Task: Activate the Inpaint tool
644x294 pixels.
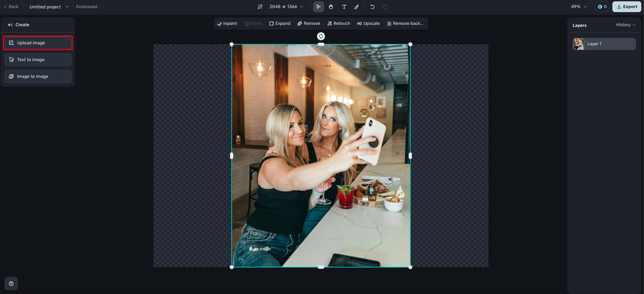Action: (x=227, y=24)
